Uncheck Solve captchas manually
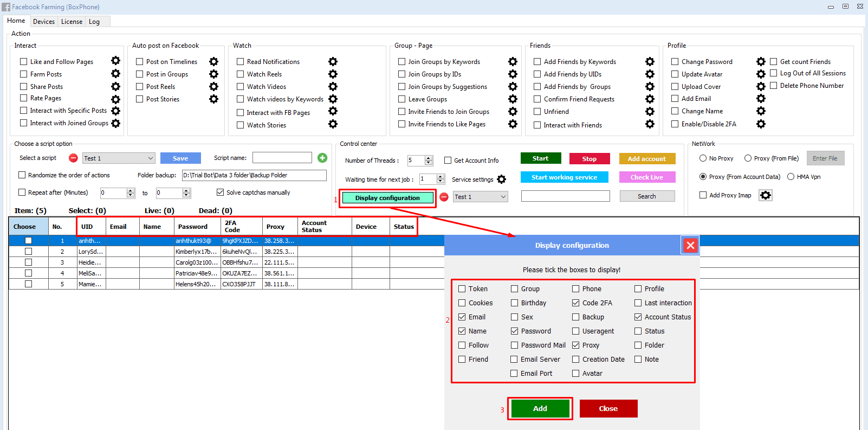The image size is (868, 430). (221, 192)
